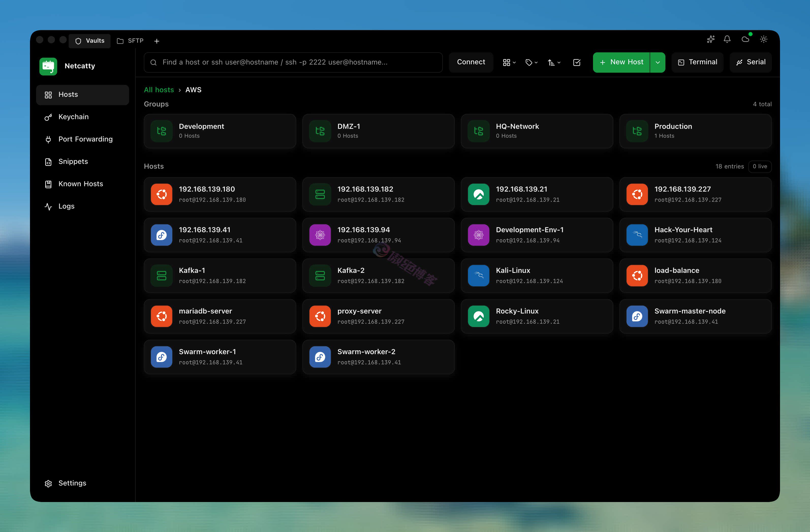Image resolution: width=810 pixels, height=532 pixels.
Task: Toggle light/dark theme with the sun icon
Action: (x=764, y=39)
